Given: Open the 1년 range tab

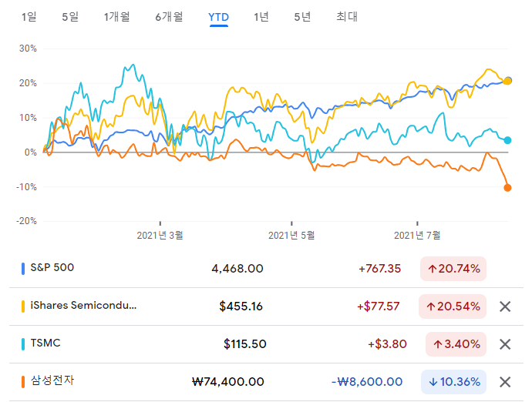Looking at the screenshot, I should click(261, 17).
